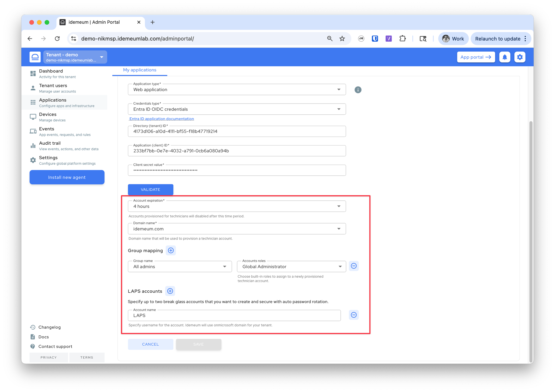The width and height of the screenshot is (555, 392).
Task: Select the My applications tab
Action: click(140, 70)
